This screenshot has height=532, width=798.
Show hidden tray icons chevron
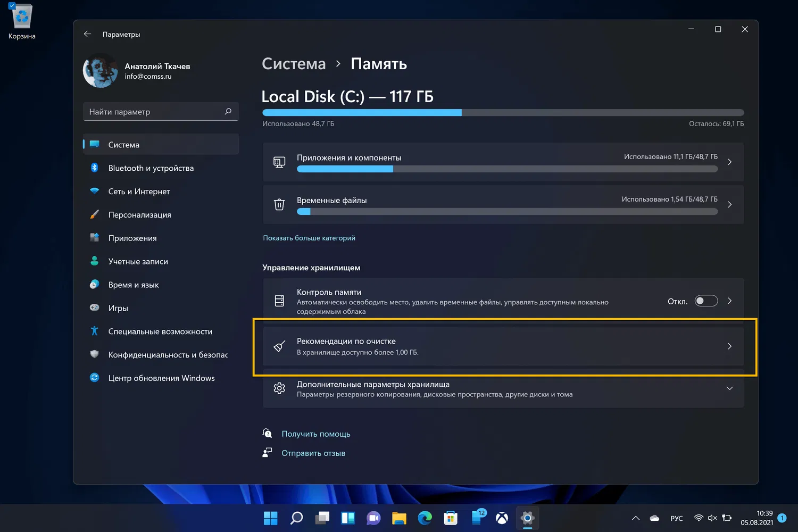click(x=635, y=518)
